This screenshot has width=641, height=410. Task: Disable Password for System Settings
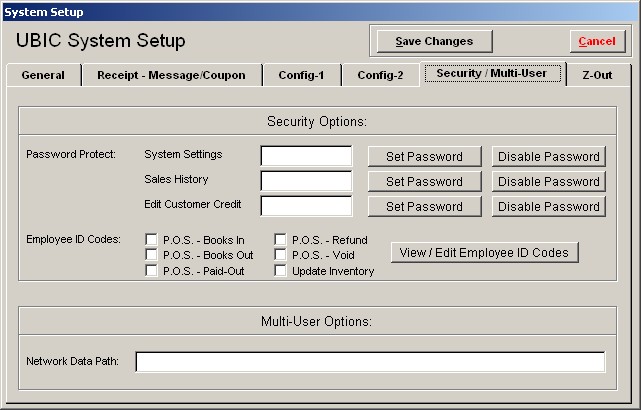click(549, 157)
